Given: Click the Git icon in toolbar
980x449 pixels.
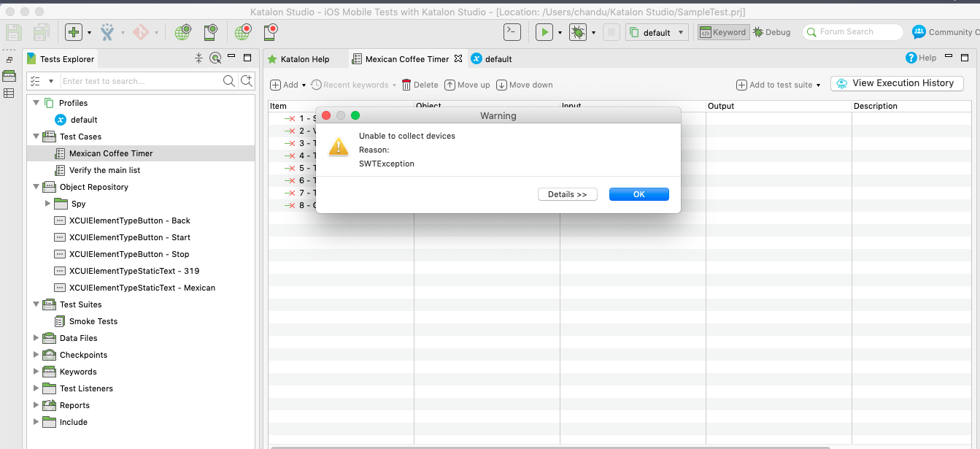Looking at the screenshot, I should click(141, 32).
